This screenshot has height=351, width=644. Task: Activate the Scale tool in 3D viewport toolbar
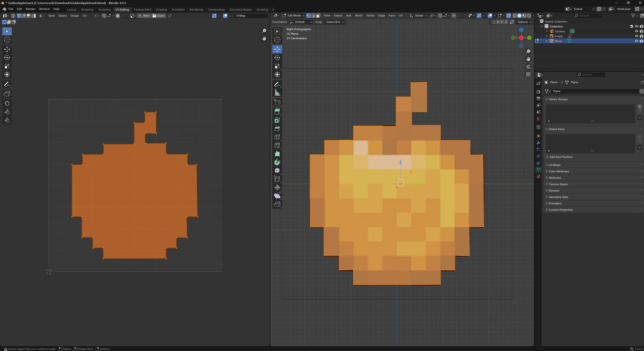(x=277, y=66)
